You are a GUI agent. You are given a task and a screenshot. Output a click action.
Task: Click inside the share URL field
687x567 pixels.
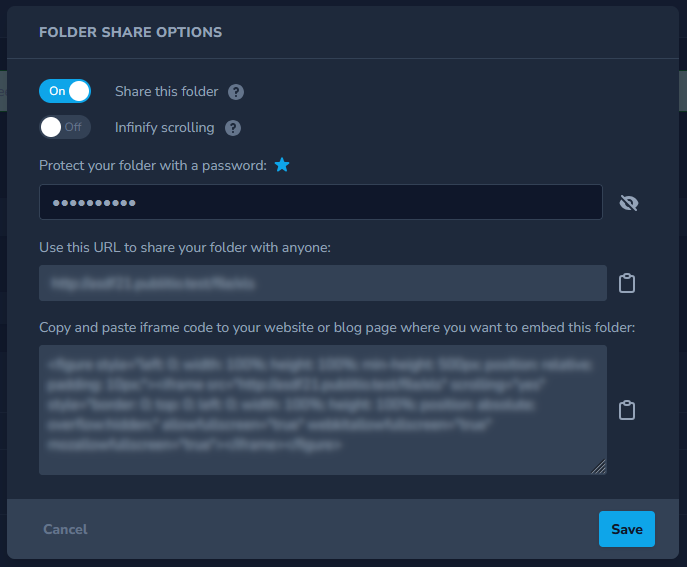(323, 283)
